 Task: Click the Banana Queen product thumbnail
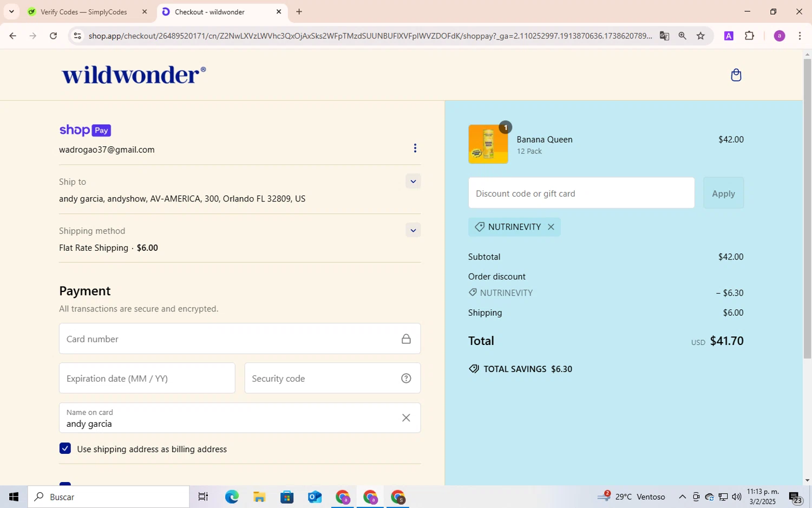488,144
